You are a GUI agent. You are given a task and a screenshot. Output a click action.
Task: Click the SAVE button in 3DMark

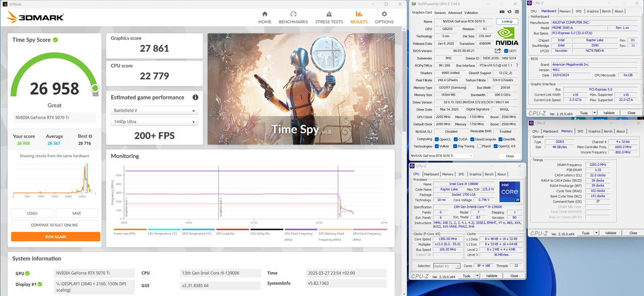76,213
